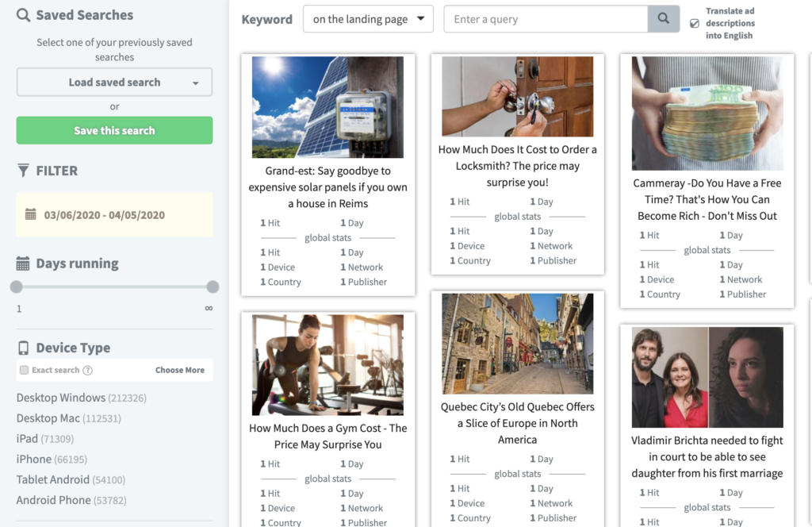Enable the Exact search checkbox
The image size is (812, 527).
(x=24, y=371)
